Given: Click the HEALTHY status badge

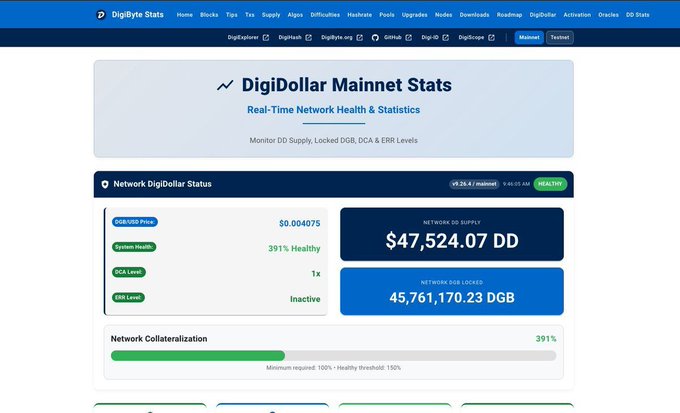Looking at the screenshot, I should (x=550, y=184).
